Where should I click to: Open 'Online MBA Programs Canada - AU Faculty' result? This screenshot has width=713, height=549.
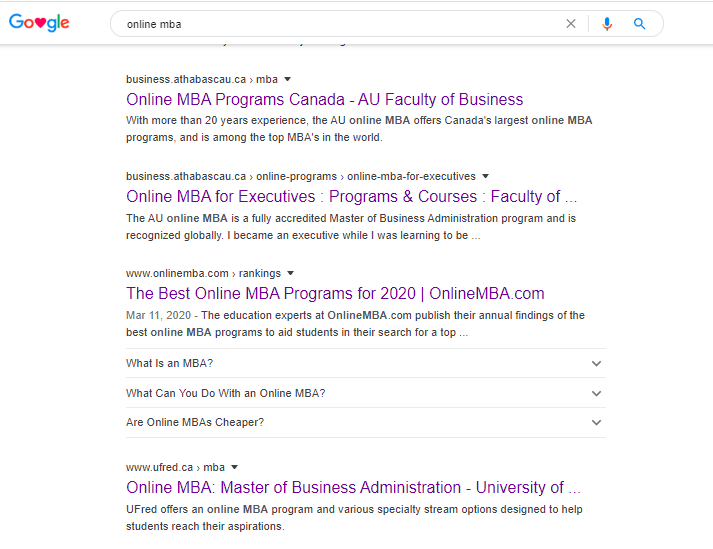(x=325, y=99)
